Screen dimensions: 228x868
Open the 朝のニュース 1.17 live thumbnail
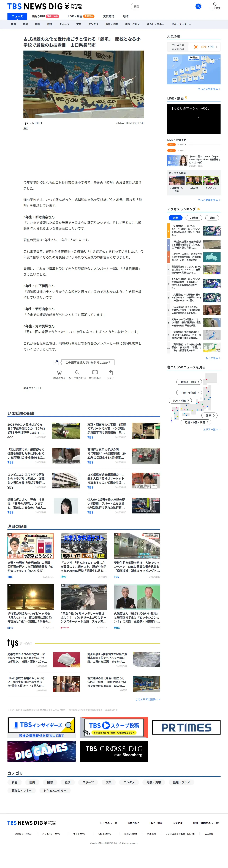(x=177, y=161)
